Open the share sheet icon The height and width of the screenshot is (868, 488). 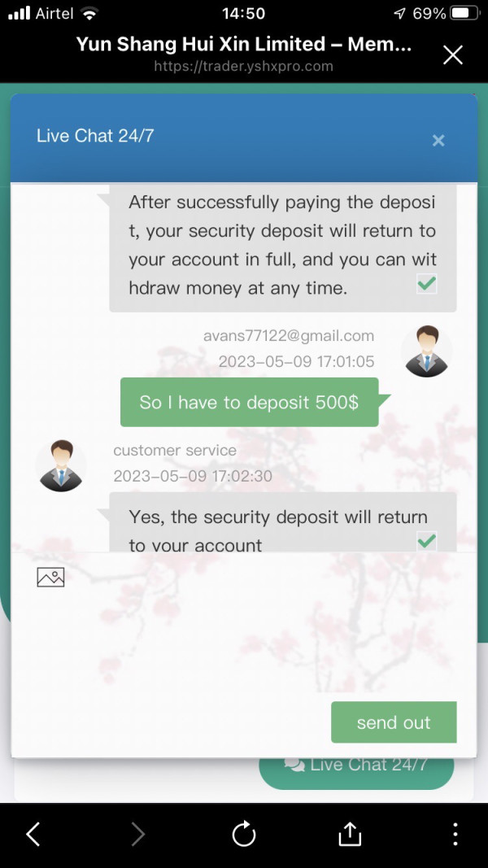(x=349, y=834)
